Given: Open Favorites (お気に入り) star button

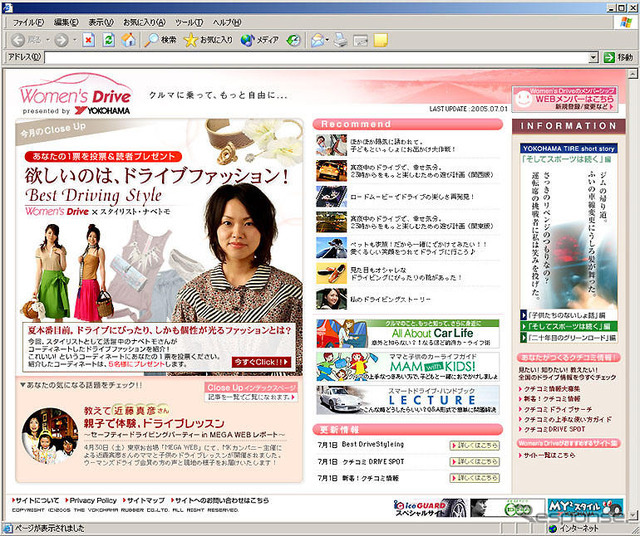Looking at the screenshot, I should coord(208,40).
